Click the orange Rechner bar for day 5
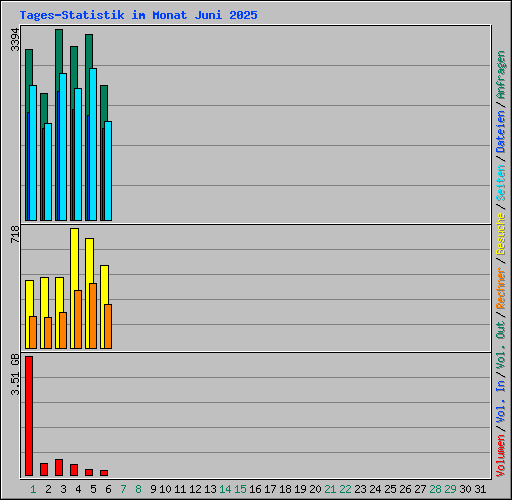Viewport: 512px width, 500px height. point(93,316)
